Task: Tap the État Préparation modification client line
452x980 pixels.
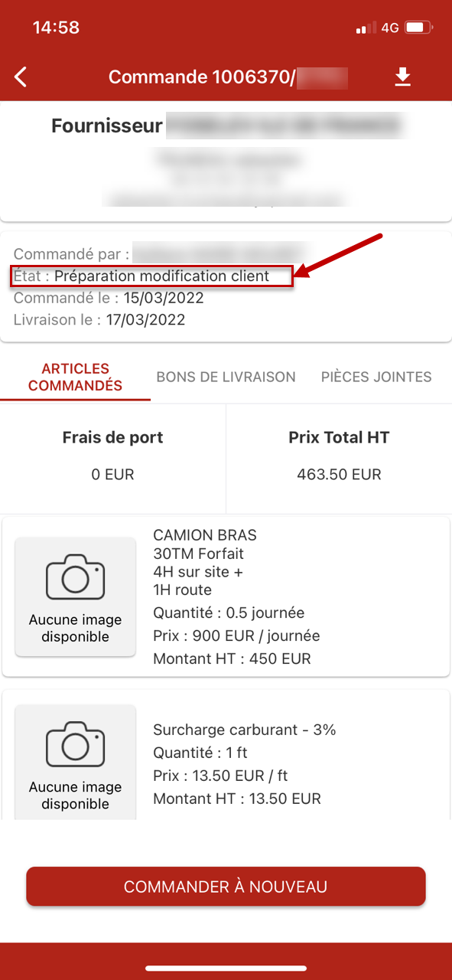Action: 151,276
